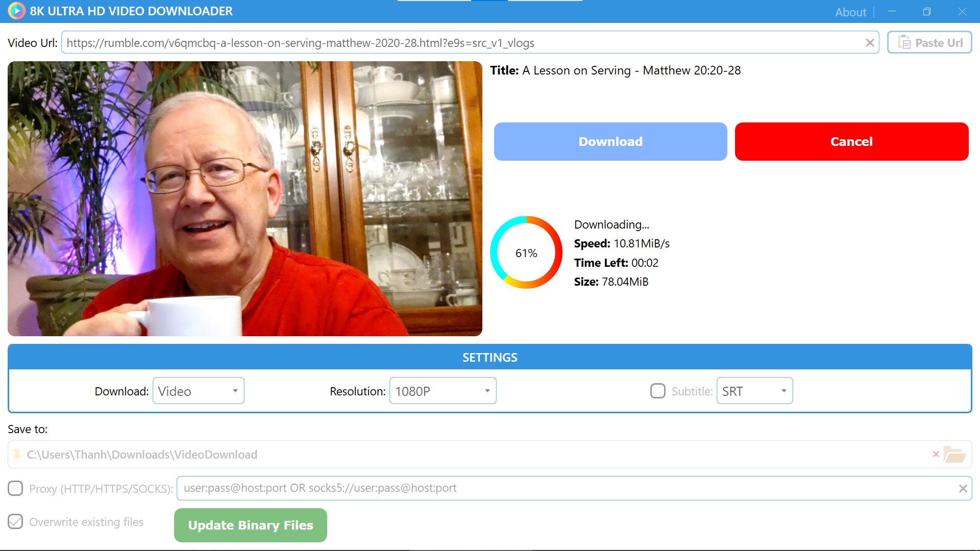
Task: Click the SETTINGS panel header
Action: (489, 357)
